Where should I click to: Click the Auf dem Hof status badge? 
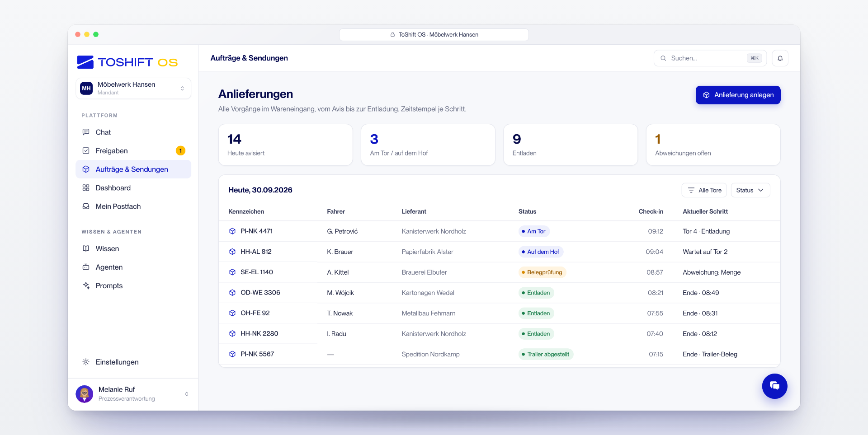(x=541, y=252)
